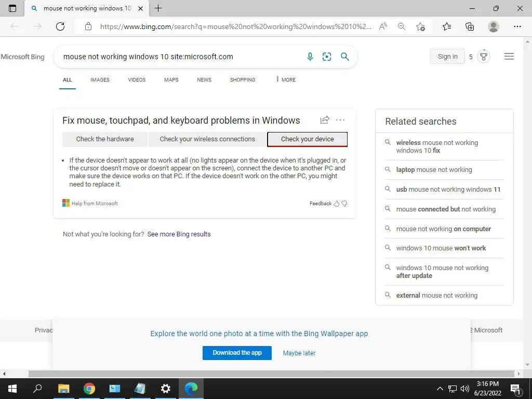
Task: Click the browser address bar URL
Action: [x=236, y=26]
